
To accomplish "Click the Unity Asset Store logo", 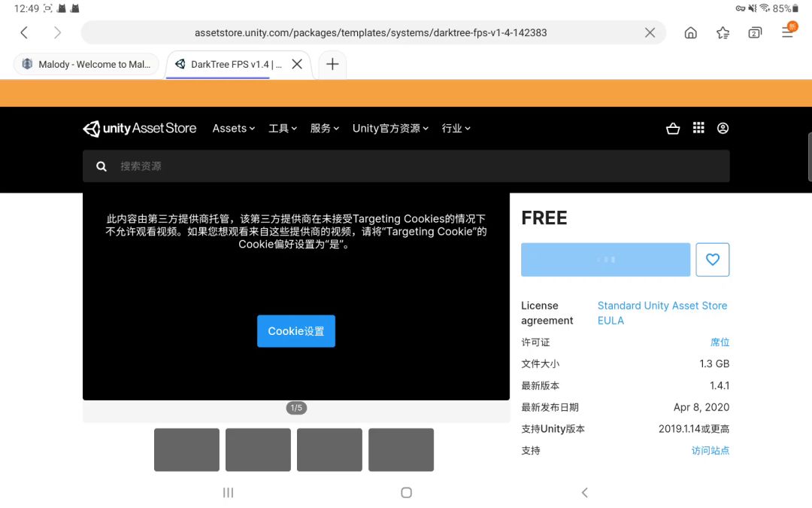I will 139,128.
